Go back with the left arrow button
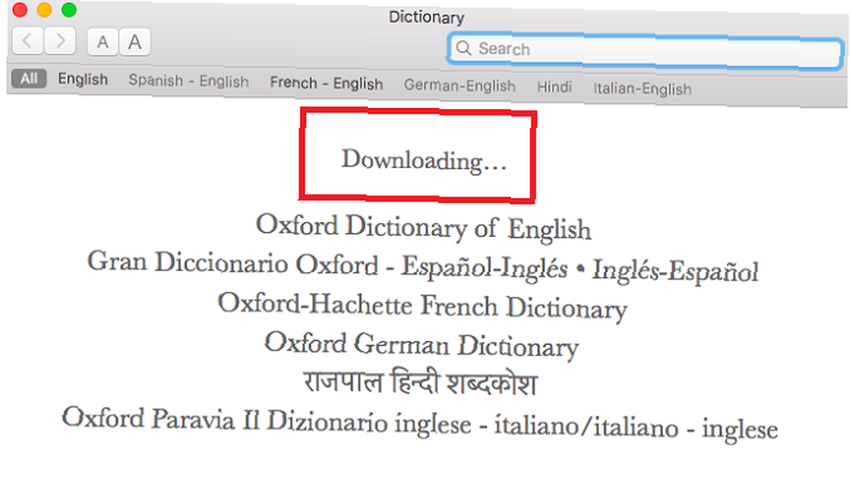The width and height of the screenshot is (850, 504). click(x=27, y=41)
